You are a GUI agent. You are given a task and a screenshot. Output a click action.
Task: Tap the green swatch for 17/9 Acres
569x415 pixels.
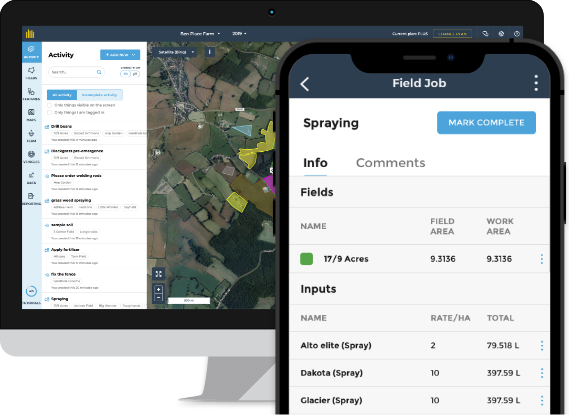(x=307, y=259)
